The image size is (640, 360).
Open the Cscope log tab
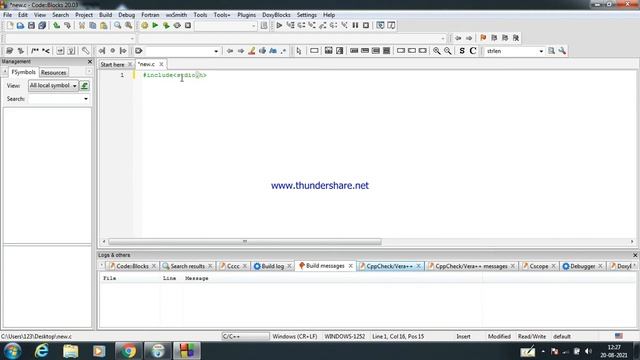point(539,266)
